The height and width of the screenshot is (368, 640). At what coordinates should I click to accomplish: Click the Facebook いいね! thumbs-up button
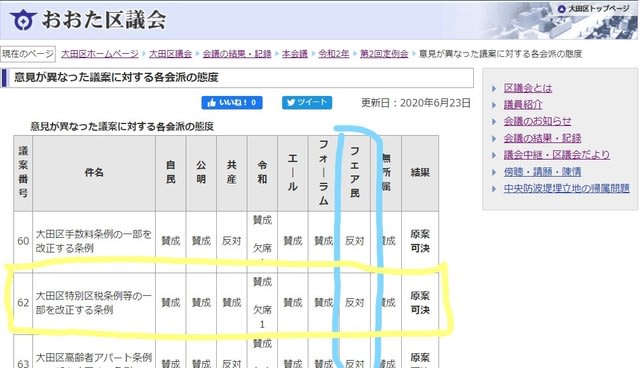(x=232, y=102)
